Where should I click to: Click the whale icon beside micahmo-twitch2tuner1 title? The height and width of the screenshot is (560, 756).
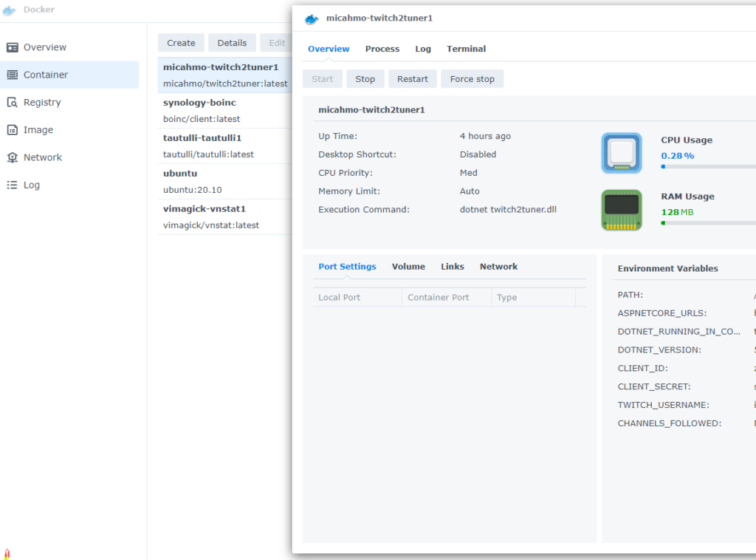pos(312,18)
